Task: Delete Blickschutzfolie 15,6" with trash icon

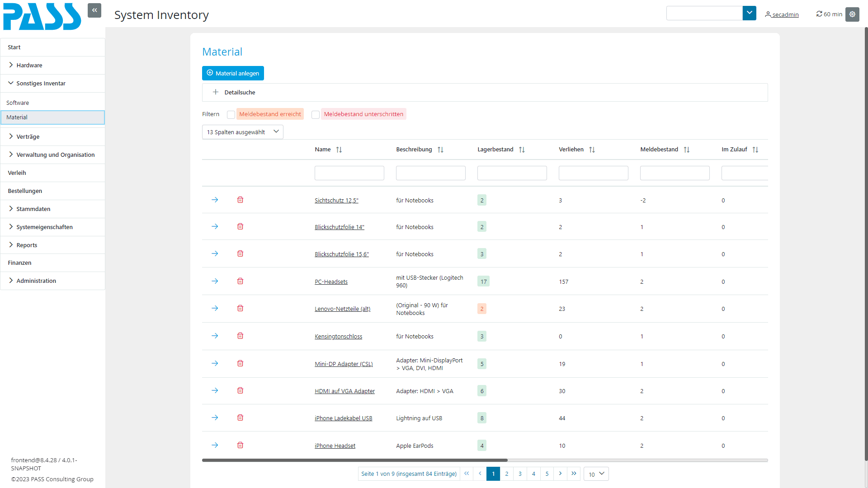Action: pos(240,253)
